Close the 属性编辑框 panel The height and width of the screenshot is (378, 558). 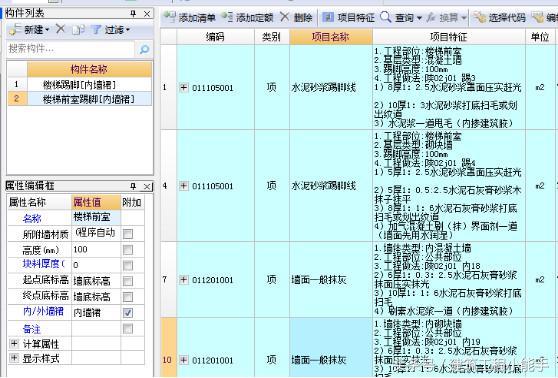[147, 186]
